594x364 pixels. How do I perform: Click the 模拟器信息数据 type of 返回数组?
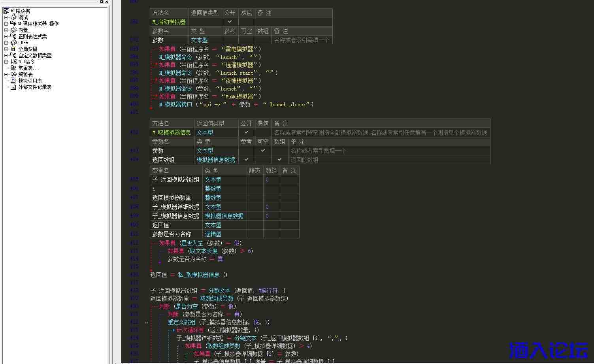coord(216,160)
